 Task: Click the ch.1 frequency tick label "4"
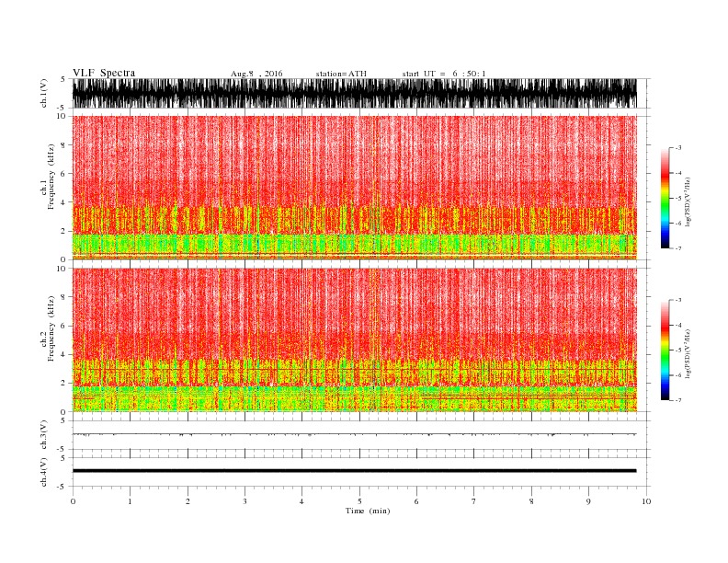(63, 202)
